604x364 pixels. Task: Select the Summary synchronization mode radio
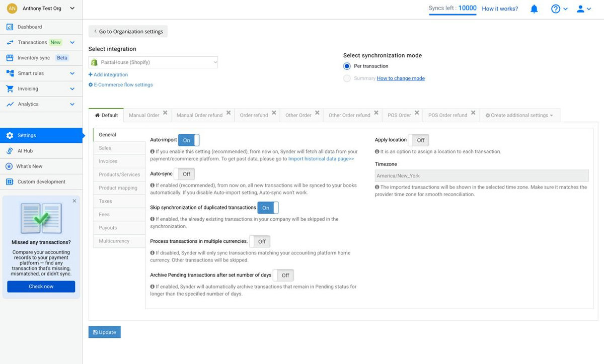coord(347,78)
